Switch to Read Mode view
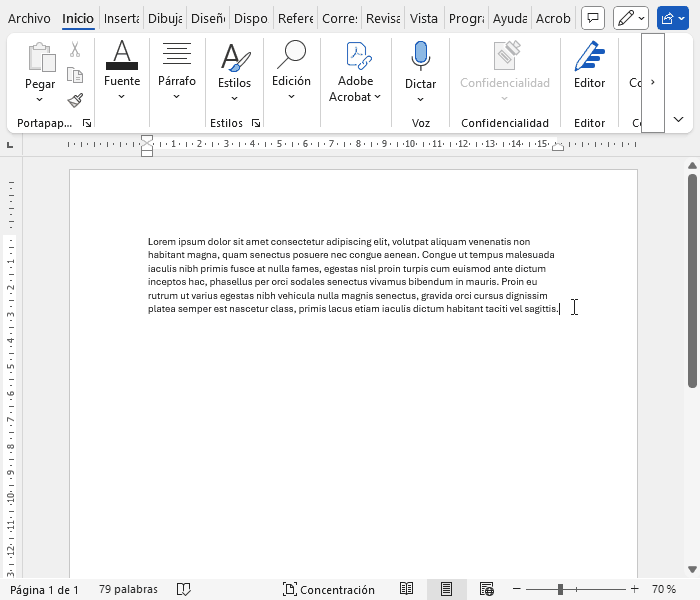 pyautogui.click(x=407, y=590)
